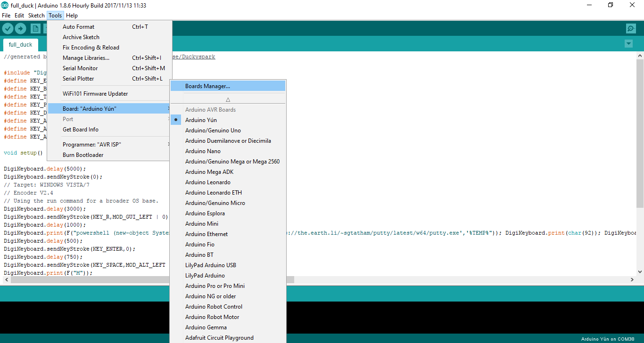Choose Arduino Ethernet board

(x=228, y=234)
